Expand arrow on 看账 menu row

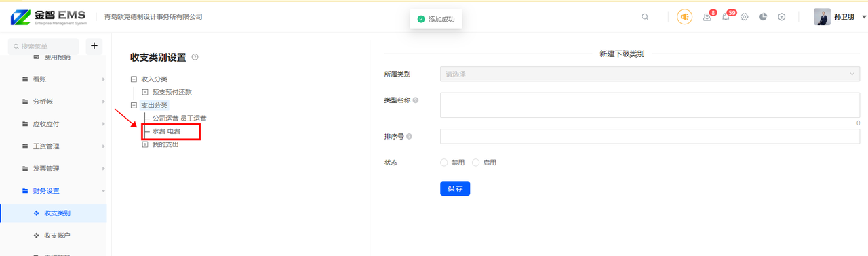[103, 79]
